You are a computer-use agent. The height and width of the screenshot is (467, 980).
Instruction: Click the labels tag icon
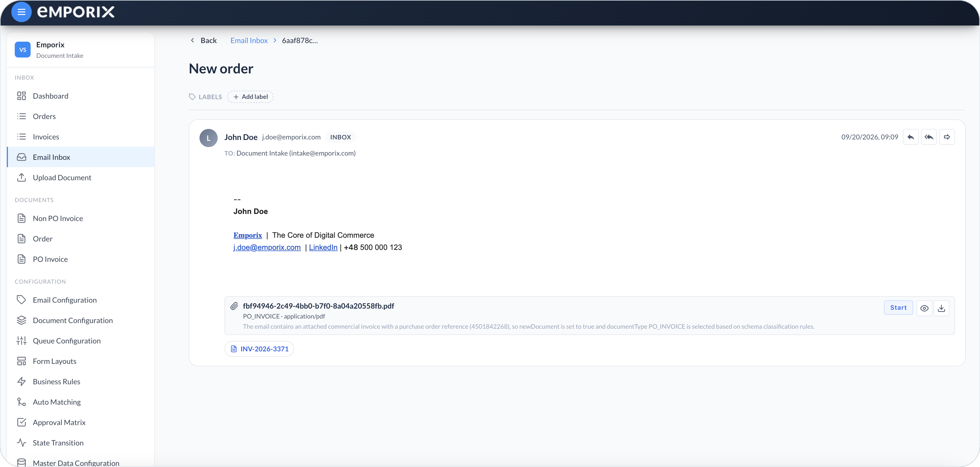tap(192, 97)
